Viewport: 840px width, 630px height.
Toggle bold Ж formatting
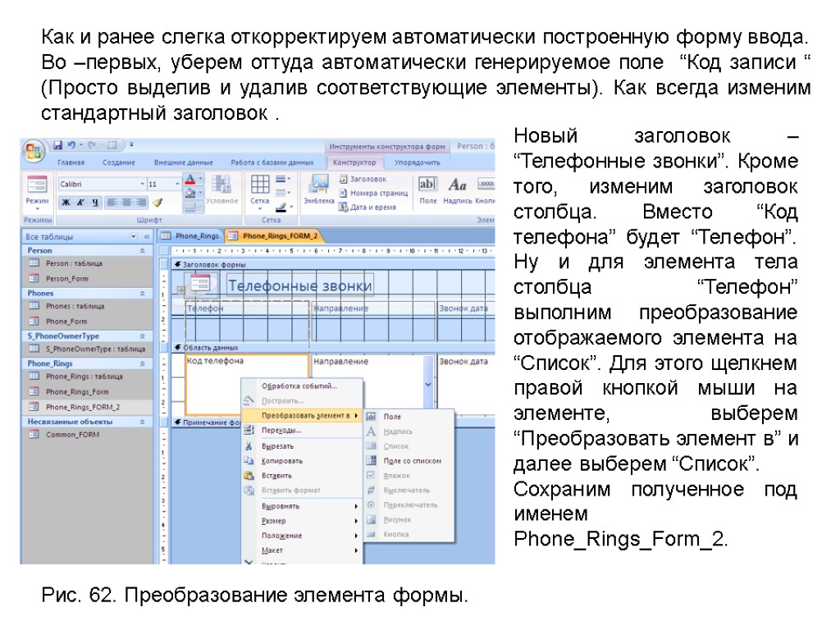66,203
